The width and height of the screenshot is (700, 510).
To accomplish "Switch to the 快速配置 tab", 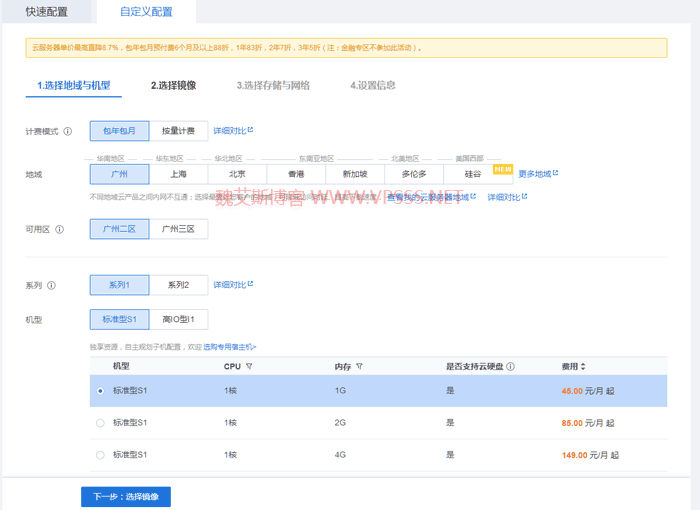I will (47, 12).
